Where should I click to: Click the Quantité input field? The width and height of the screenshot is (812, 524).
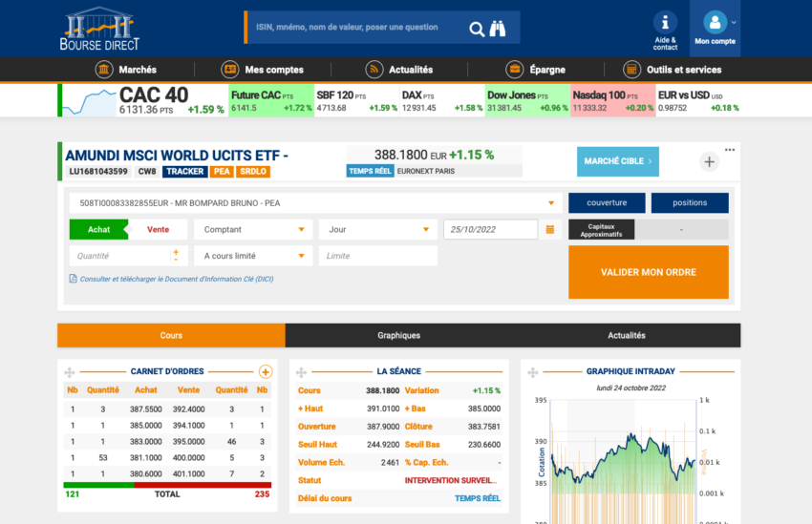pos(119,256)
